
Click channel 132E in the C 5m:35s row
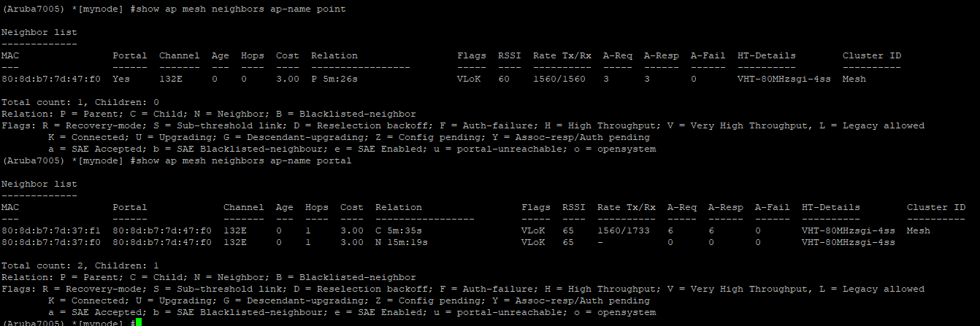click(x=235, y=230)
